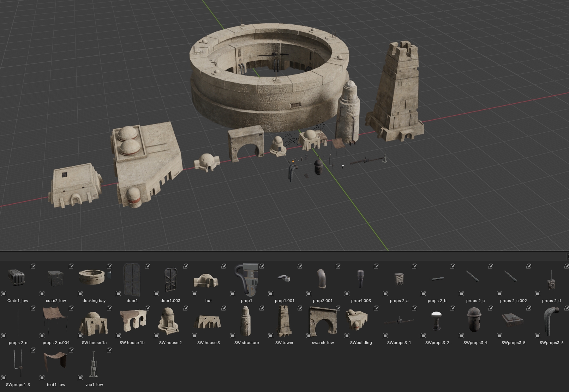Click the edit icon for SWprops3_4

coord(491,308)
